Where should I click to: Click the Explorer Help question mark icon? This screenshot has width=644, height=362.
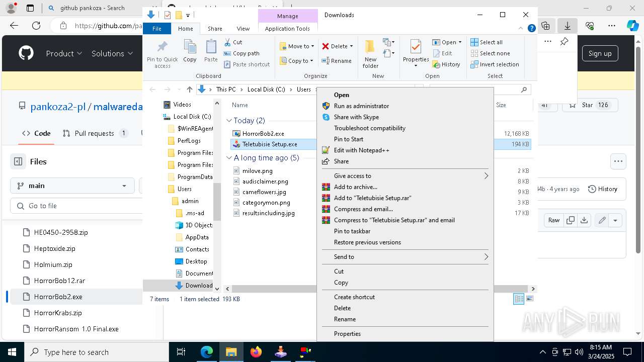531,29
